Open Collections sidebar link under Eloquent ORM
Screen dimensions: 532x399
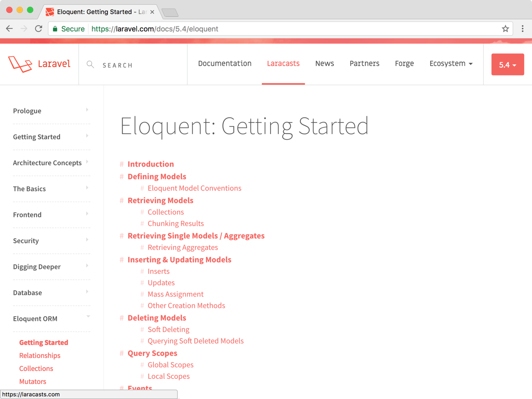(x=36, y=369)
